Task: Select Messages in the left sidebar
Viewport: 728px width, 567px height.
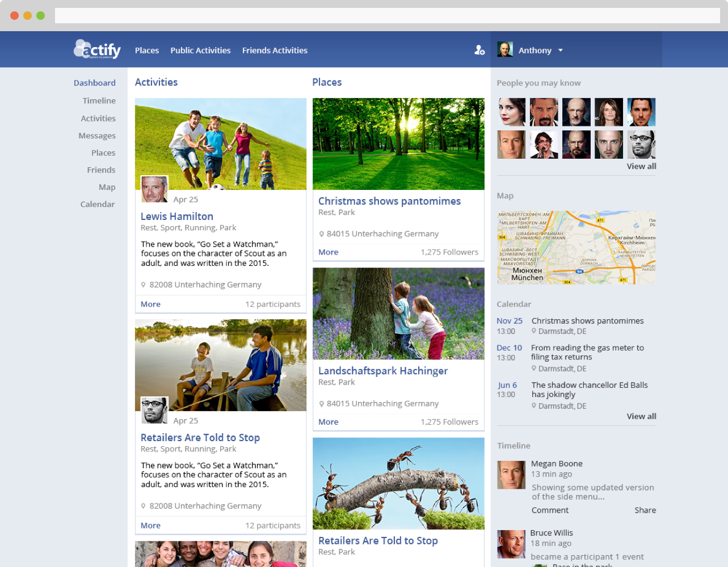Action: tap(97, 136)
